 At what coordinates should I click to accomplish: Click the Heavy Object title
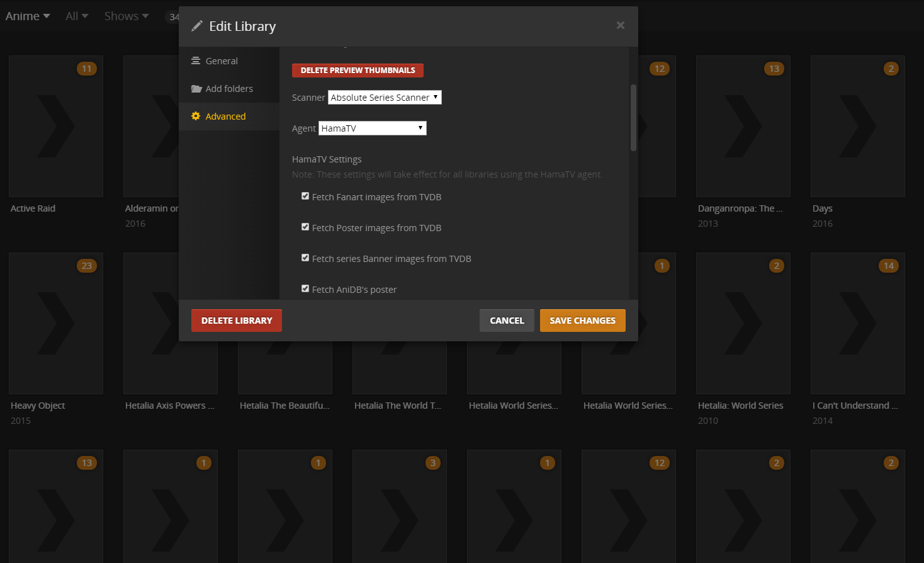38,406
